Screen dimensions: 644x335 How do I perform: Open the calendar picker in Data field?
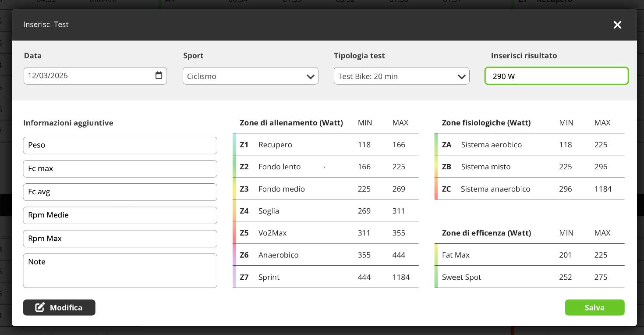159,75
